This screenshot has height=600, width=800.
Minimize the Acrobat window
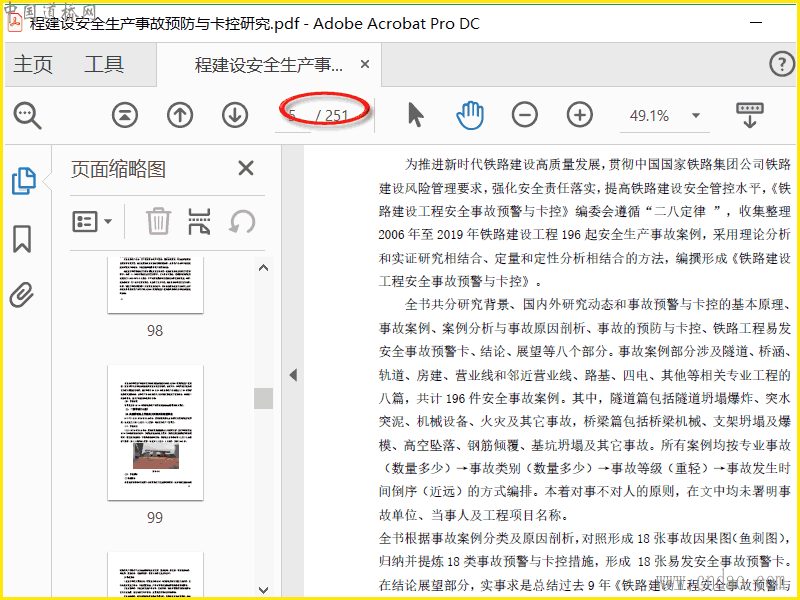[x=756, y=23]
